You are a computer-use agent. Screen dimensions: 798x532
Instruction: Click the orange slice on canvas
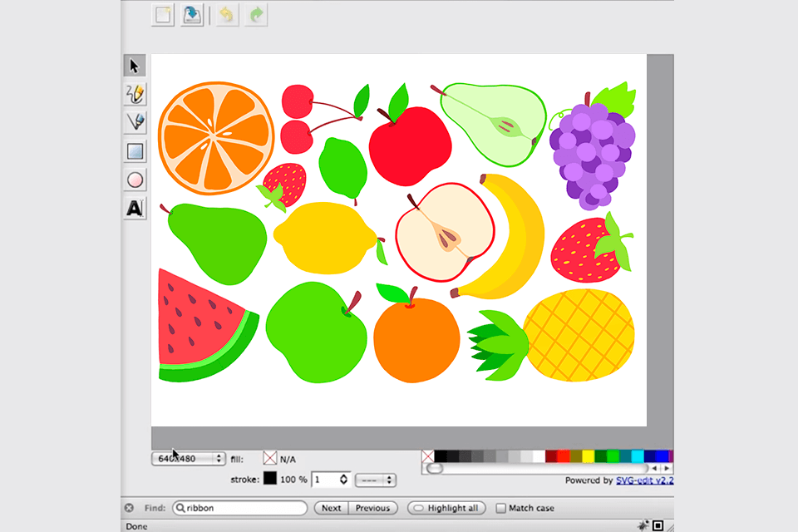216,139
